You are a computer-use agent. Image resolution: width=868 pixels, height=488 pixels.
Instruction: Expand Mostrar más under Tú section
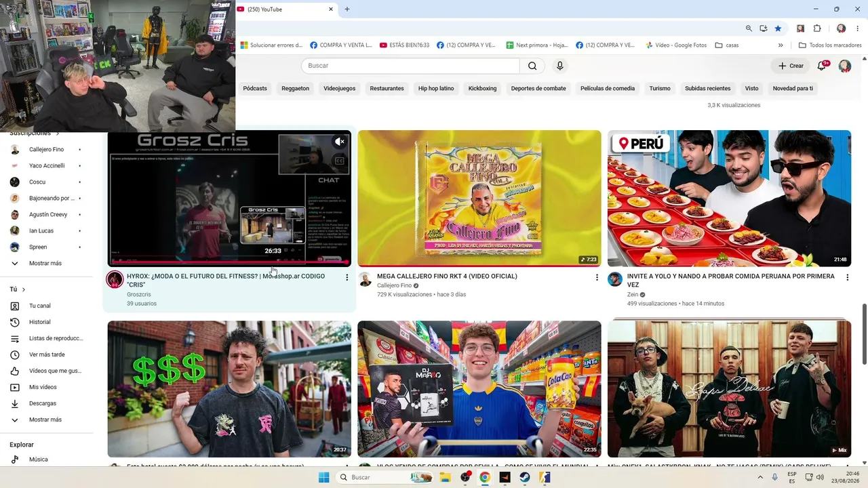tap(45, 420)
